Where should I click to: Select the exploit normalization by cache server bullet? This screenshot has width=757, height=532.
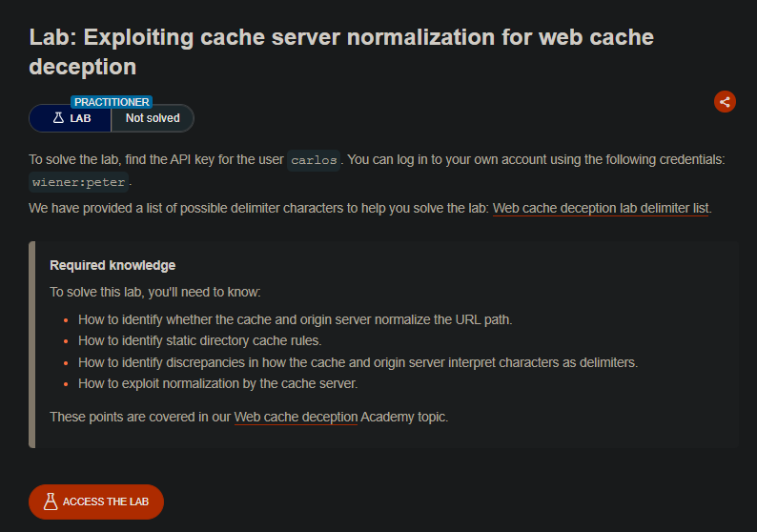[217, 383]
